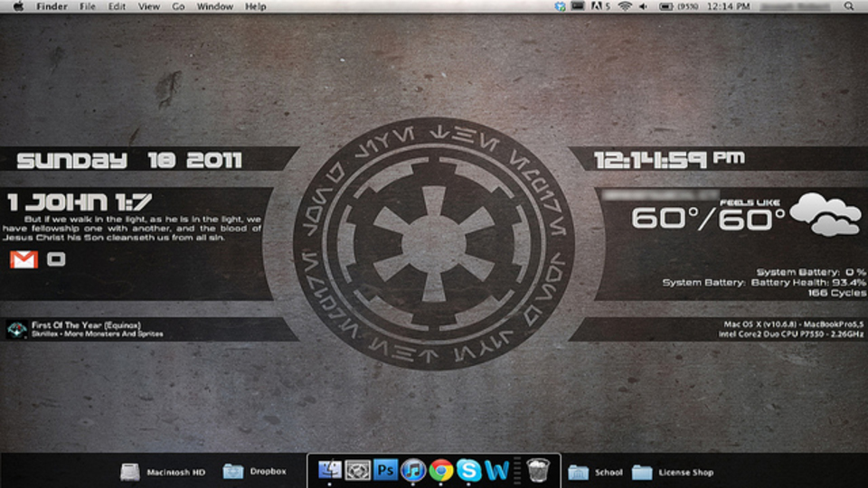Image resolution: width=868 pixels, height=488 pixels.
Task: Click the License Shop label
Action: (x=685, y=473)
